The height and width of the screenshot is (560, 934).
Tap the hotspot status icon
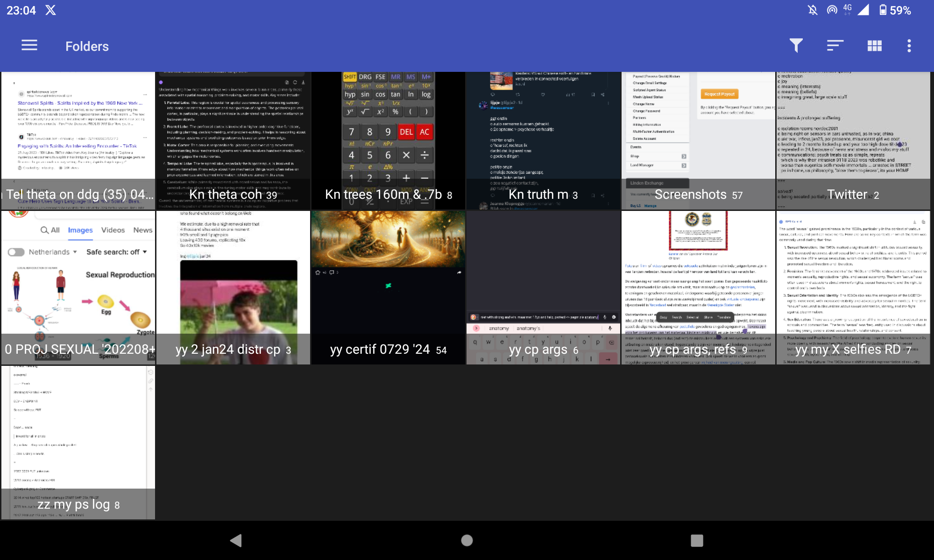832,10
